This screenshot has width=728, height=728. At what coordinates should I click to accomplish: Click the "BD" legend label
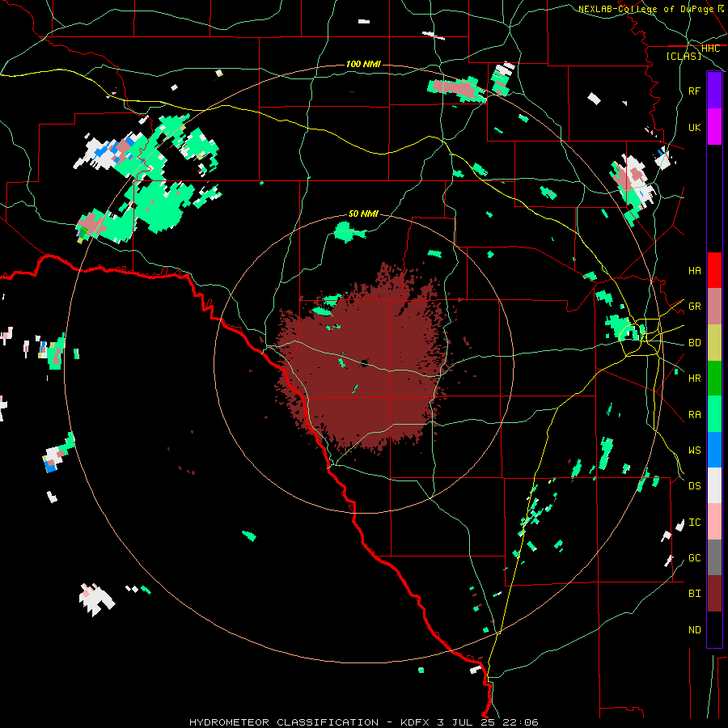(694, 343)
